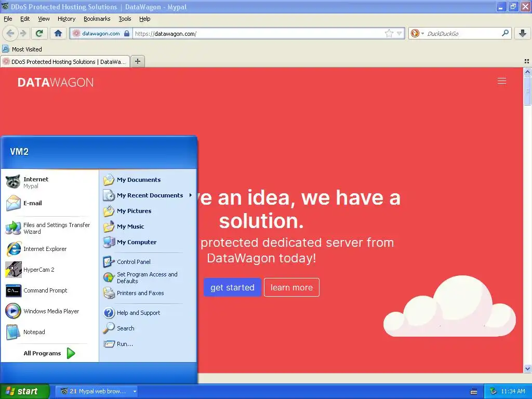The width and height of the screenshot is (532, 399).
Task: Click the network tray icon near clock
Action: coord(493,391)
